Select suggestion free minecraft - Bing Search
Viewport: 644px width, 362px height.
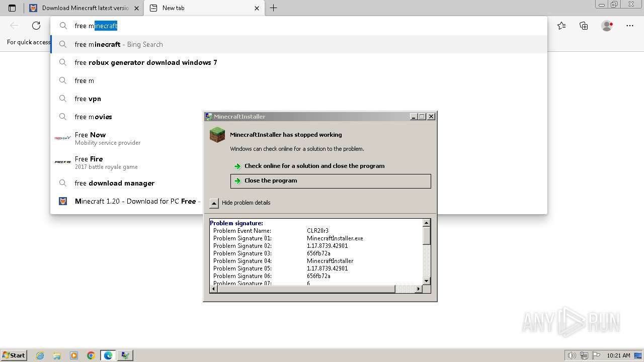click(x=299, y=44)
